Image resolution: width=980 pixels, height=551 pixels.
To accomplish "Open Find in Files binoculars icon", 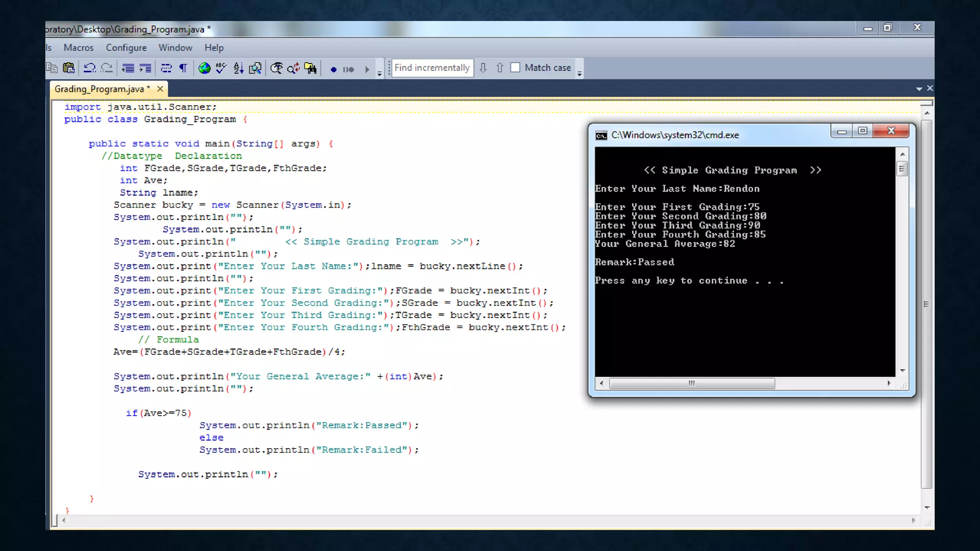I will click(x=311, y=68).
